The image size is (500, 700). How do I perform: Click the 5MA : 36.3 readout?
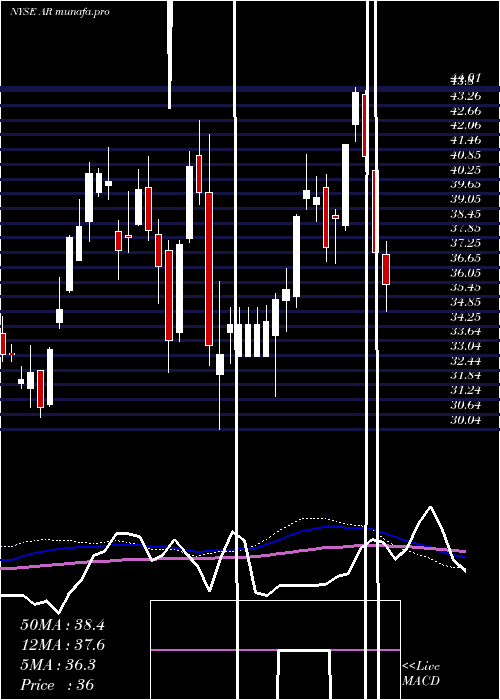point(58,665)
